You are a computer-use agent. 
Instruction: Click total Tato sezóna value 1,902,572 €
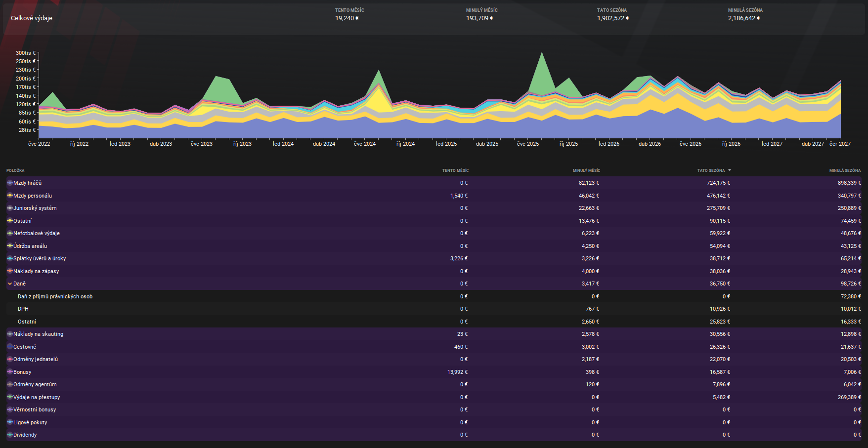tap(613, 18)
